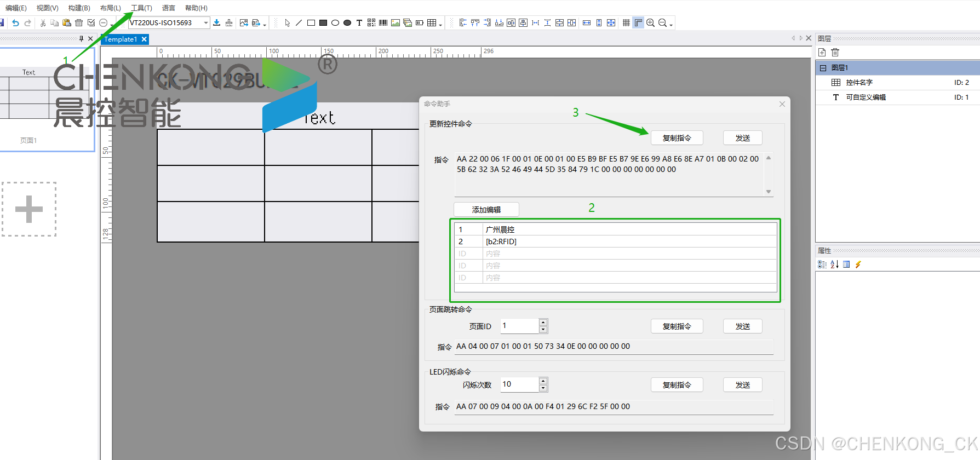Image resolution: width=980 pixels, height=460 pixels.
Task: Click the alphabetical sort icon in properties panel
Action: [834, 264]
